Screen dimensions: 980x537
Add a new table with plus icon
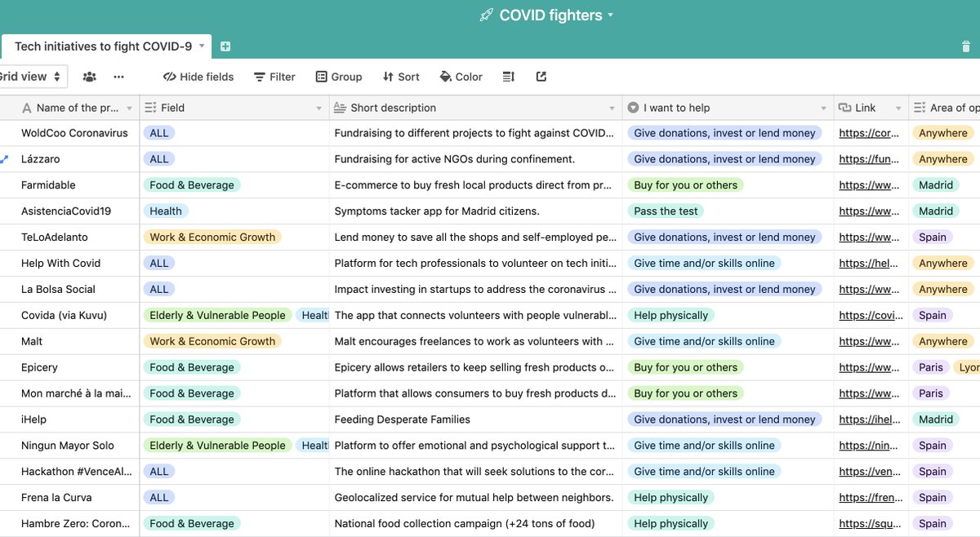225,47
